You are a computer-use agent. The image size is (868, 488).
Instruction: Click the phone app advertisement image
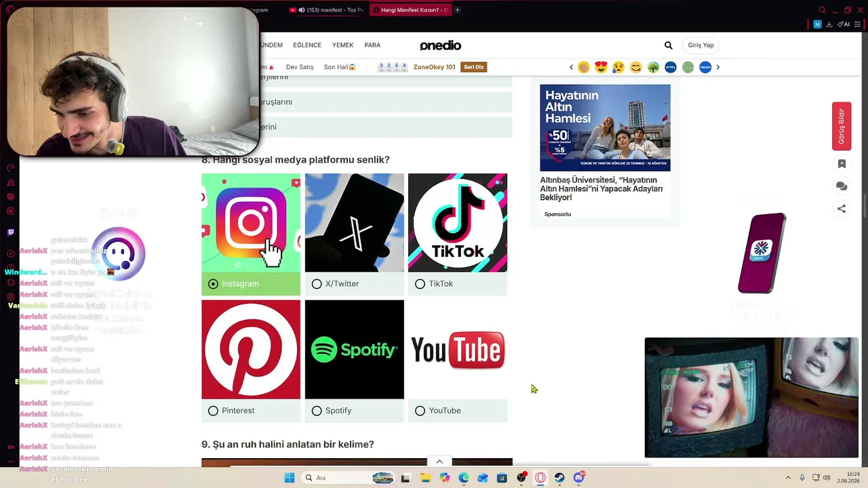click(x=763, y=253)
